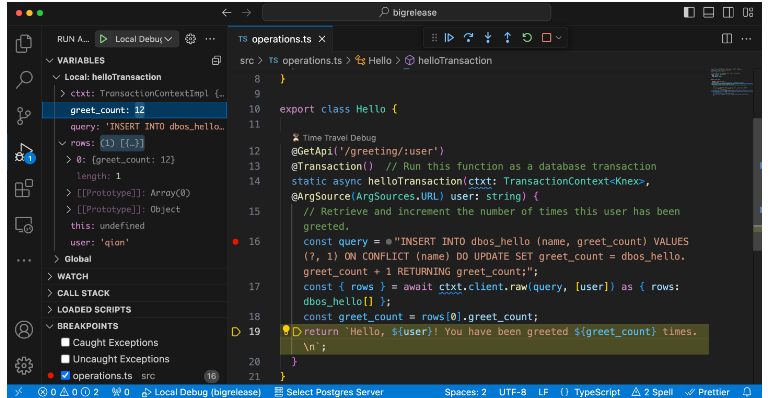
Task: Restart the debug session
Action: click(x=527, y=38)
